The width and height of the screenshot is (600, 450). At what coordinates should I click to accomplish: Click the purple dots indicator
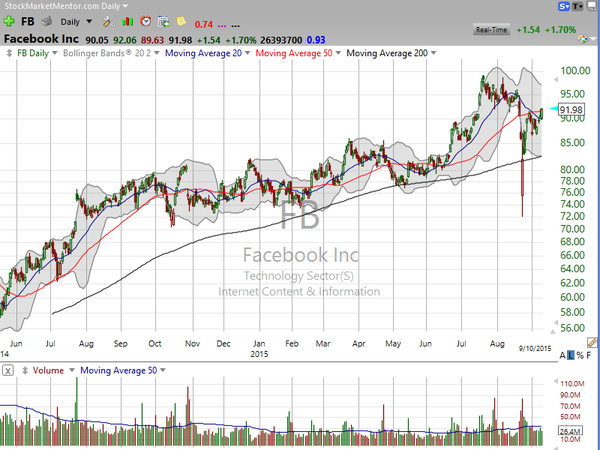point(222,26)
